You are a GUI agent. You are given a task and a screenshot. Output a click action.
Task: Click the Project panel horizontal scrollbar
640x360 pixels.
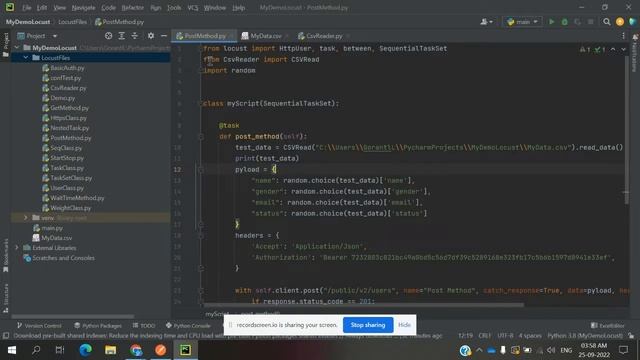(x=73, y=316)
